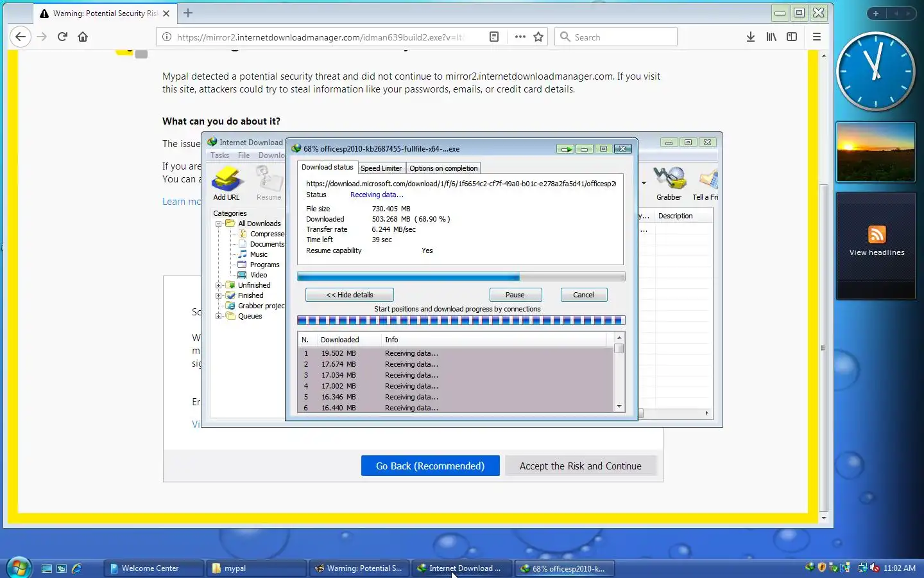924x578 pixels.
Task: Open Learn more link on warning page
Action: (182, 201)
